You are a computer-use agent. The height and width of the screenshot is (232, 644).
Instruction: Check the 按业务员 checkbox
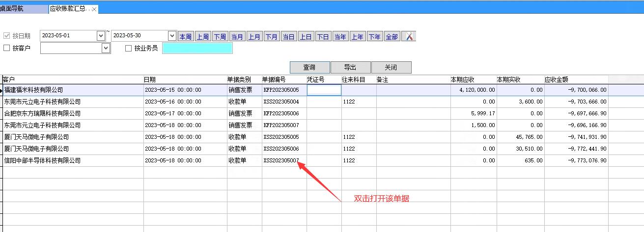click(129, 49)
